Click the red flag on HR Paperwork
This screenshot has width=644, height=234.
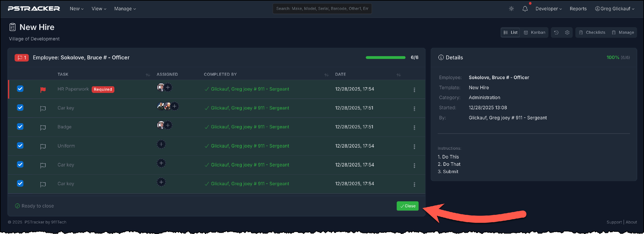tap(43, 89)
